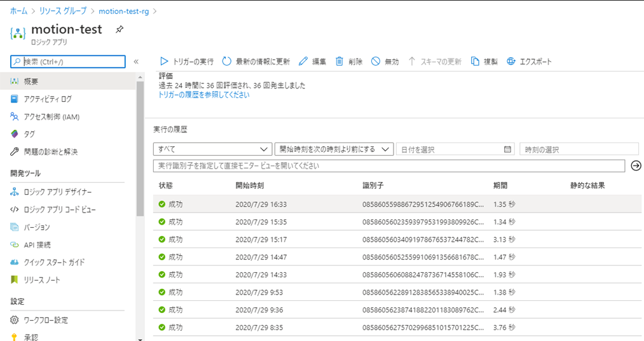Click the 開始時刻 column header

click(x=250, y=186)
